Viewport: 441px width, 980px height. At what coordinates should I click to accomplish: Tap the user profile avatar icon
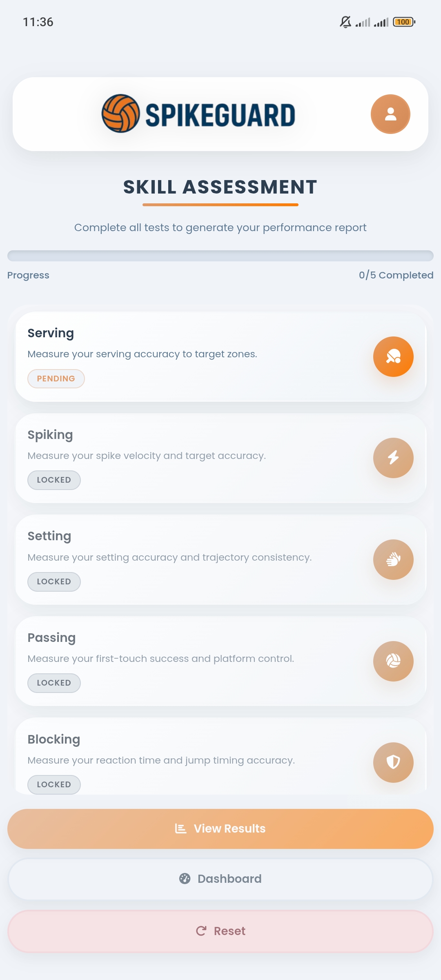(390, 114)
